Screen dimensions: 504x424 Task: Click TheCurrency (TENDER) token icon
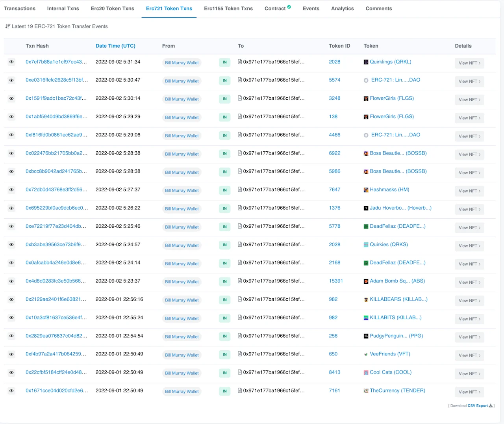366,391
